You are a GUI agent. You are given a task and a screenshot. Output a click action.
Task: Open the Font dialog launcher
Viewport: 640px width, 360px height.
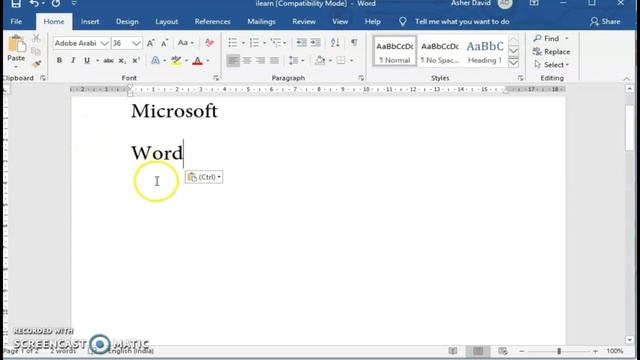point(216,78)
